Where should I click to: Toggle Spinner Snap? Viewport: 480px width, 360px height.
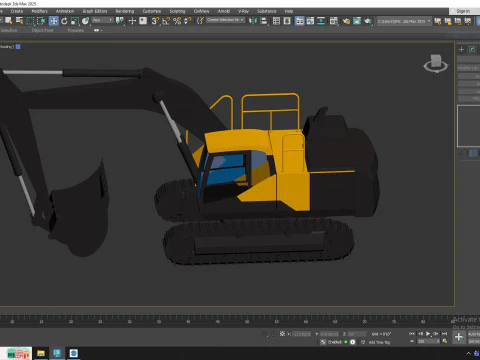pos(188,21)
